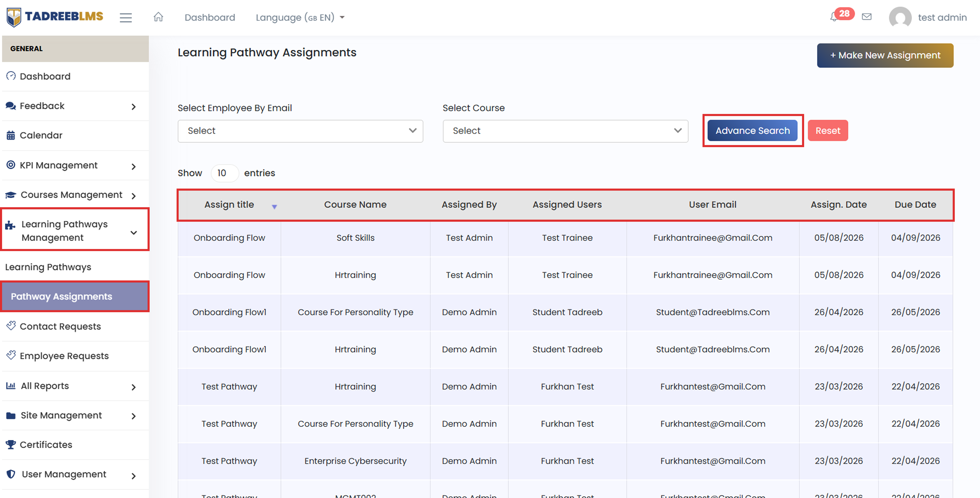Open the notifications bell

[x=833, y=17]
